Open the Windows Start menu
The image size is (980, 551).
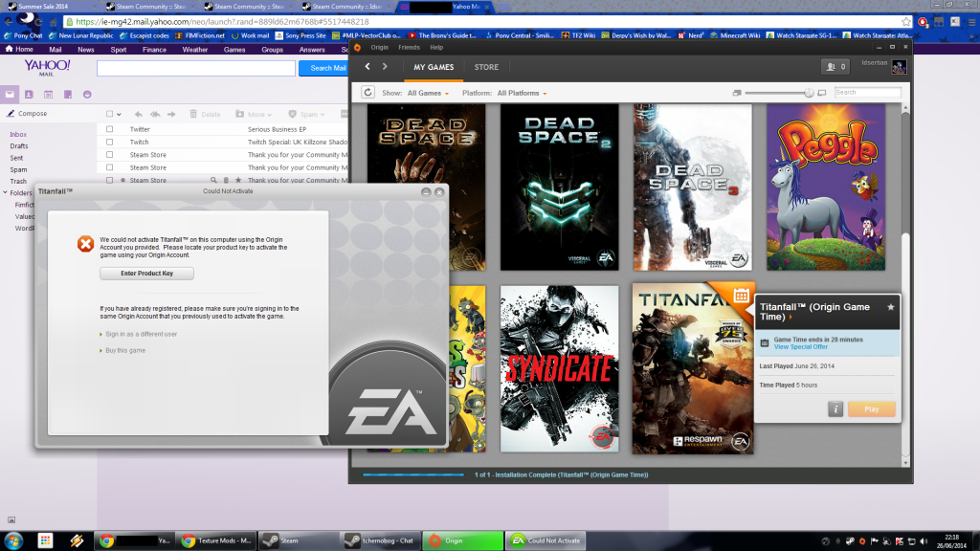pos(13,540)
